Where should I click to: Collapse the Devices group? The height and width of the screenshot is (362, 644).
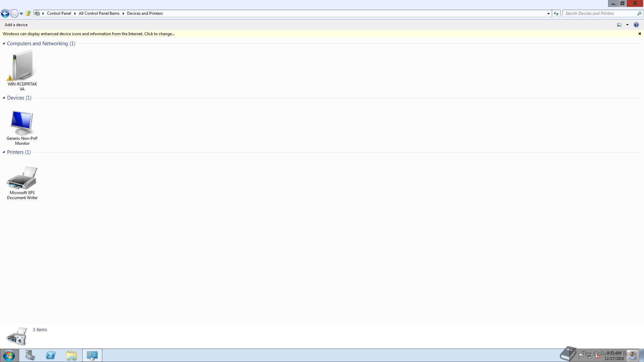[x=4, y=98]
